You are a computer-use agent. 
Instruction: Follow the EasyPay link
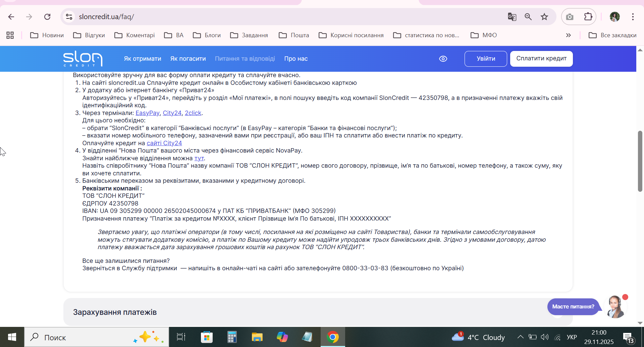[x=147, y=113]
